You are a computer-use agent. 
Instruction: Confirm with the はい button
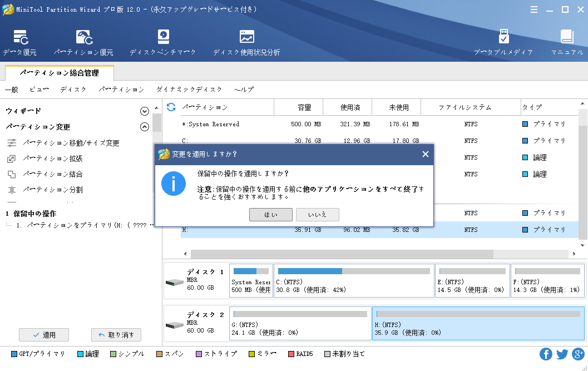[271, 215]
